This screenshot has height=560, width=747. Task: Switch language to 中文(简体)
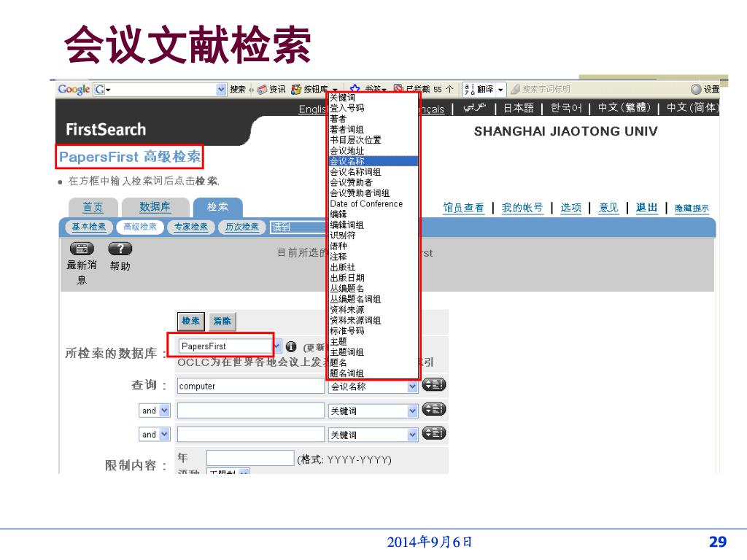pos(693,108)
